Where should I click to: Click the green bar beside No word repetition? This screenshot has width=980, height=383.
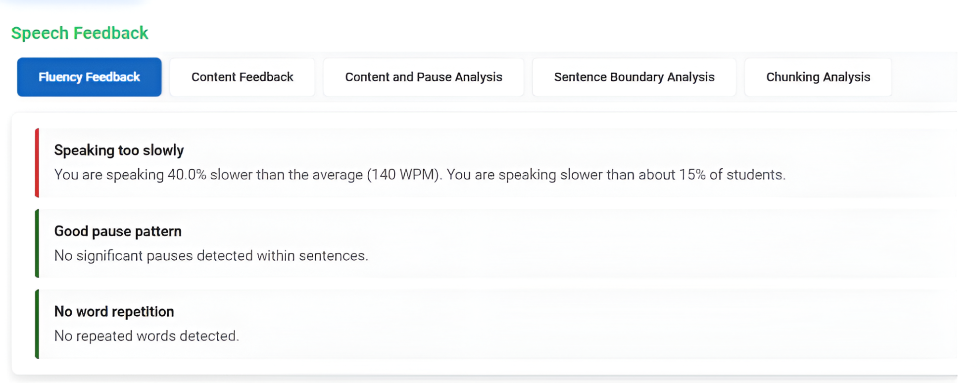pyautogui.click(x=37, y=323)
